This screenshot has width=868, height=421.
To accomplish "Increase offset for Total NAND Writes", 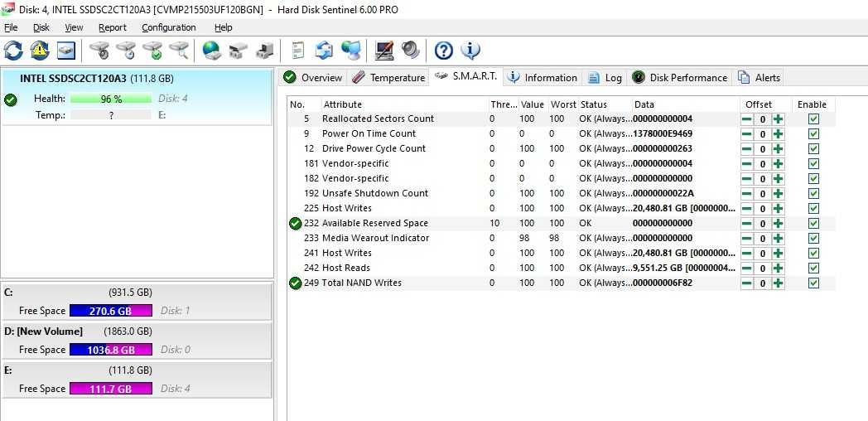I will point(779,283).
